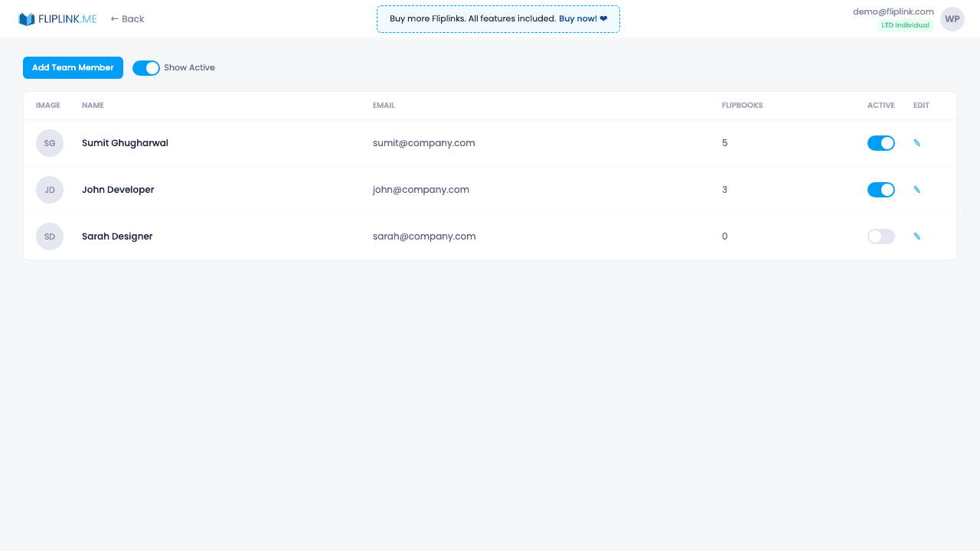The width and height of the screenshot is (980, 551).
Task: Enable Sarah Designer's active toggle
Action: pos(880,236)
